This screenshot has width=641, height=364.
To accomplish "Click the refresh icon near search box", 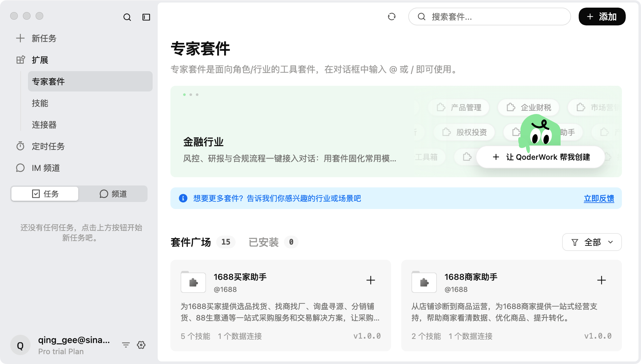I will 392,17.
